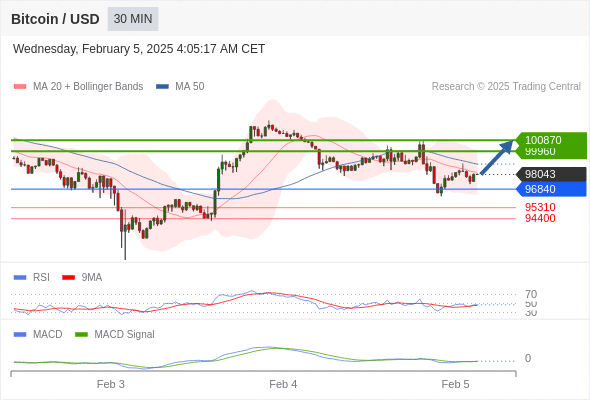Click the Feb 4 date axis label
The width and height of the screenshot is (590, 400).
tap(283, 384)
